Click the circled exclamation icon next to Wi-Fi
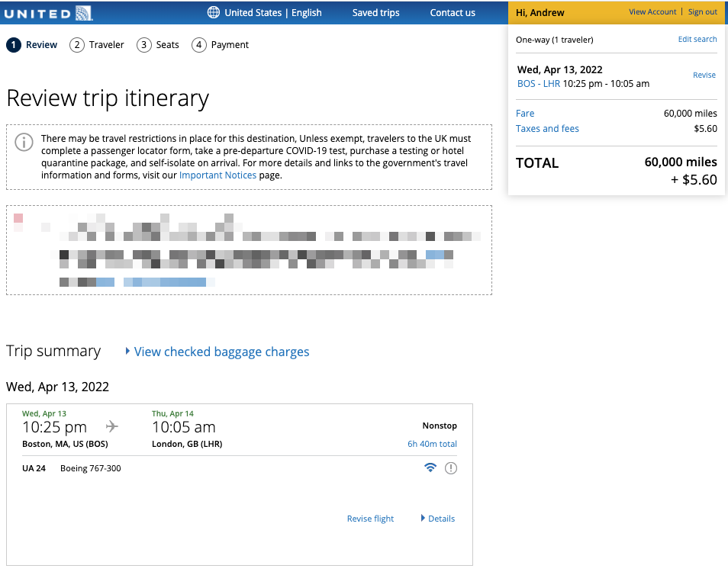This screenshot has width=728, height=575. pos(450,467)
